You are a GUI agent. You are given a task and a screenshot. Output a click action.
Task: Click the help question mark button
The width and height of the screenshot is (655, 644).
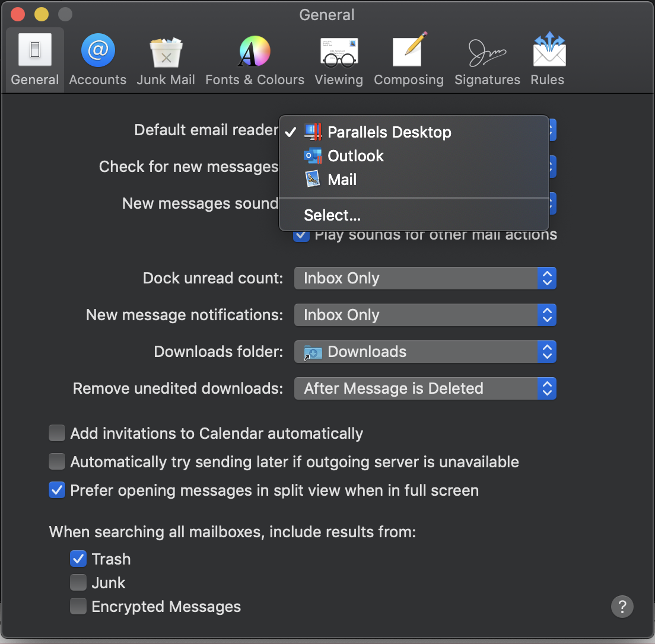click(x=622, y=607)
